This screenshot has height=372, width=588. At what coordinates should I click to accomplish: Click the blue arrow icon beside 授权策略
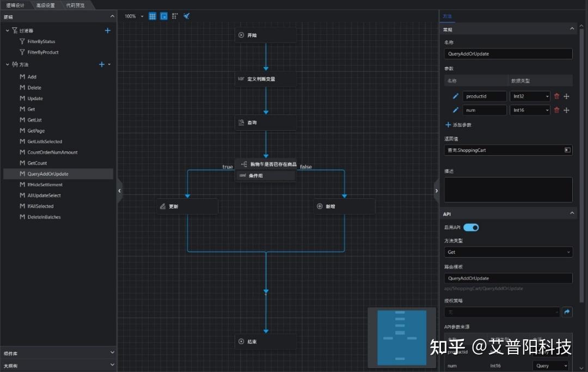pos(567,312)
